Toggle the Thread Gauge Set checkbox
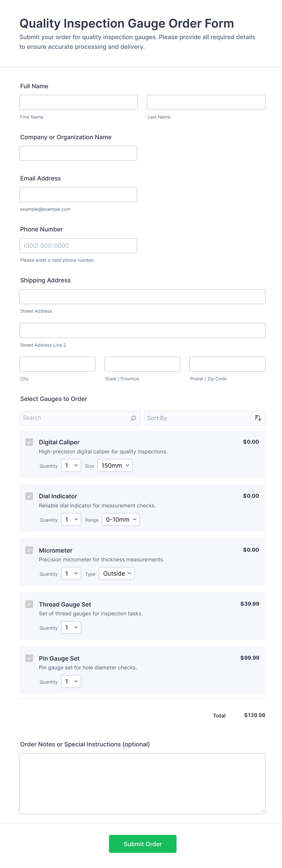 tap(29, 604)
